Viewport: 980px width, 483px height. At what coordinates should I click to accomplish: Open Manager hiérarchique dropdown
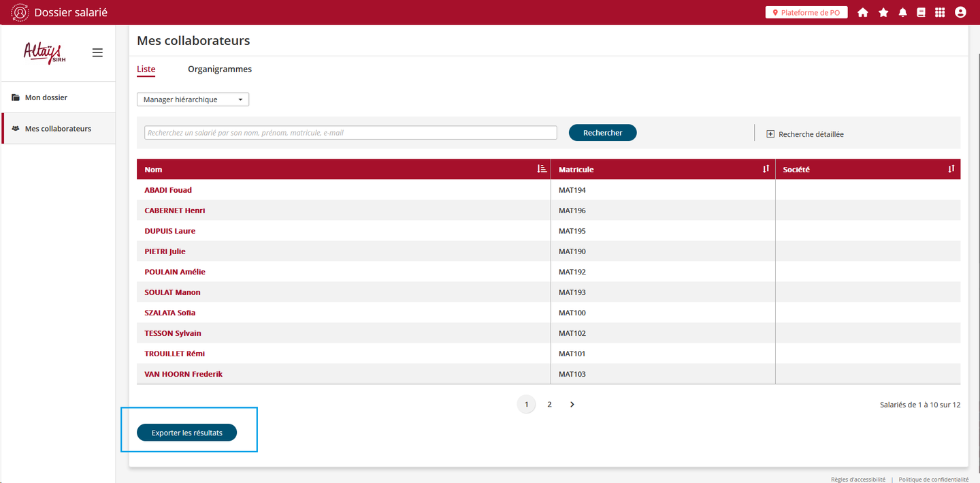click(193, 99)
